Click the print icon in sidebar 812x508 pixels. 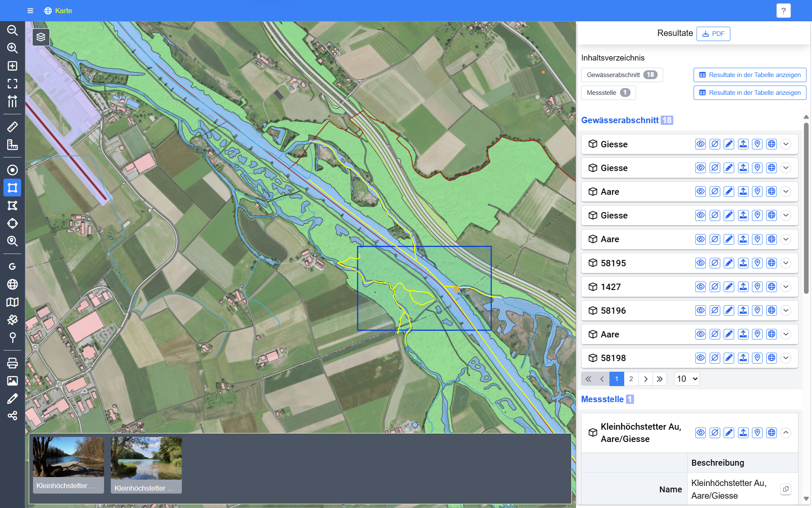tap(12, 363)
